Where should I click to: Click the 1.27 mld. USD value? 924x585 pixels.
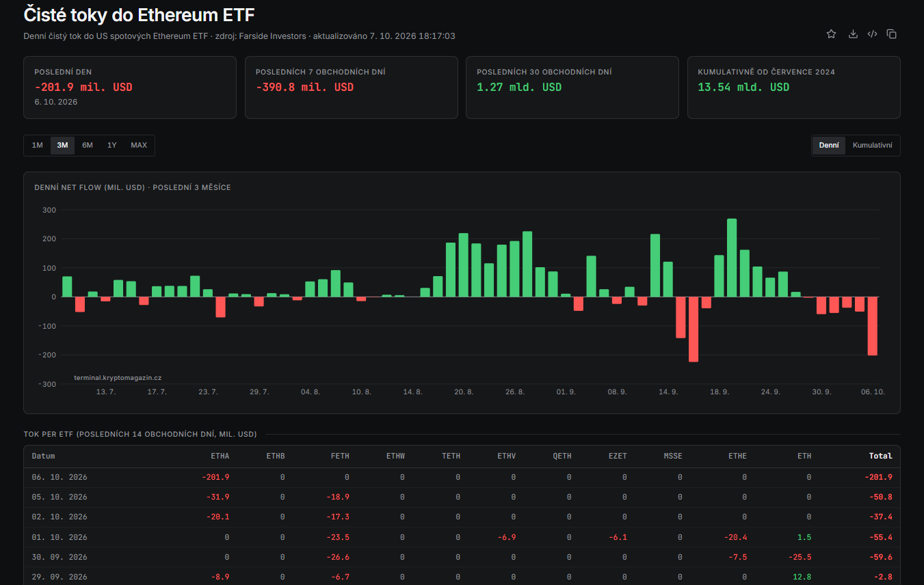click(519, 87)
